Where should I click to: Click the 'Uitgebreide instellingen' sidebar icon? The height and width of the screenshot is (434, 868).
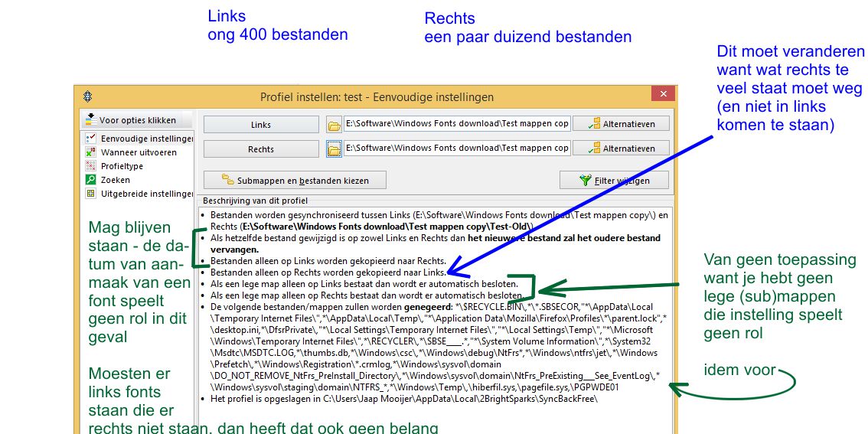90,194
